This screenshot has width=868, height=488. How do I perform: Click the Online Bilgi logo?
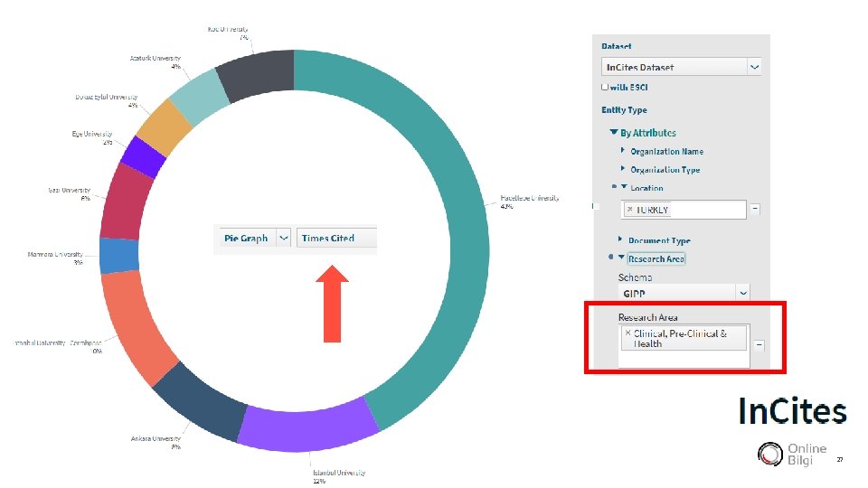[x=792, y=454]
